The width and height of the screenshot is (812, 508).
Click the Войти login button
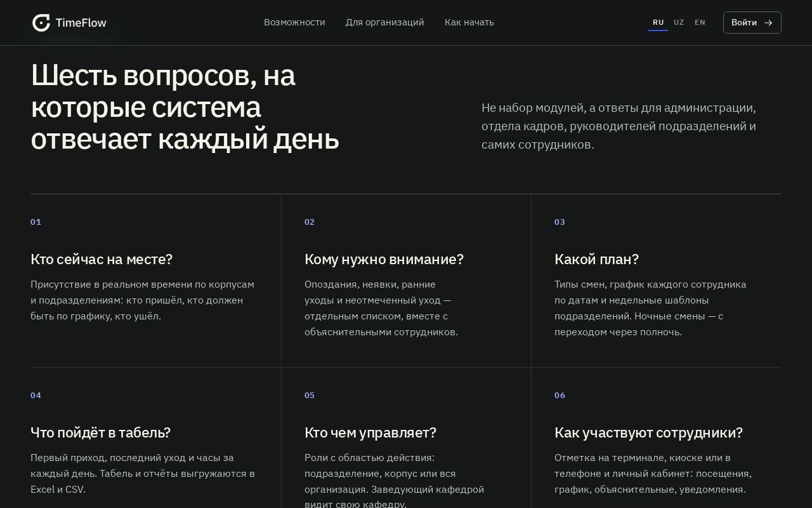752,23
